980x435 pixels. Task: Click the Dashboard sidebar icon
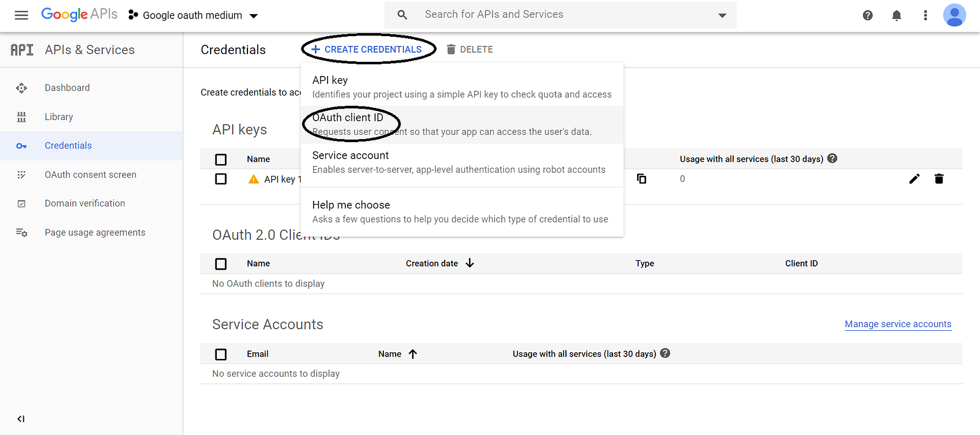point(21,88)
